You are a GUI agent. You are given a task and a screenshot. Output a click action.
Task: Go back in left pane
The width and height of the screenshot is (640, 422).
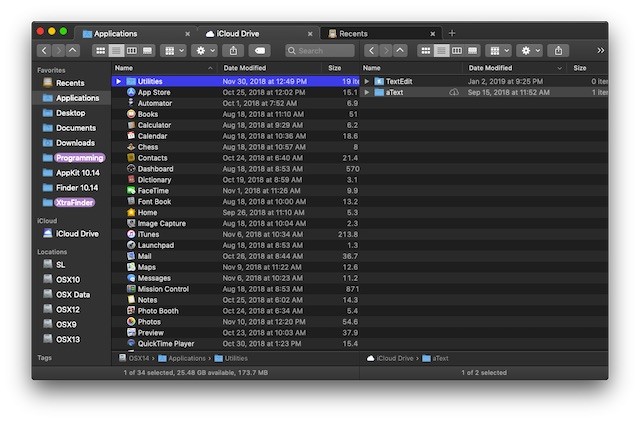click(44, 51)
